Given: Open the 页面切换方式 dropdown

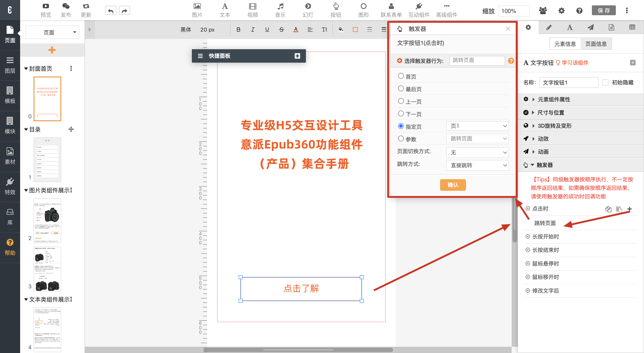Looking at the screenshot, I should point(477,152).
